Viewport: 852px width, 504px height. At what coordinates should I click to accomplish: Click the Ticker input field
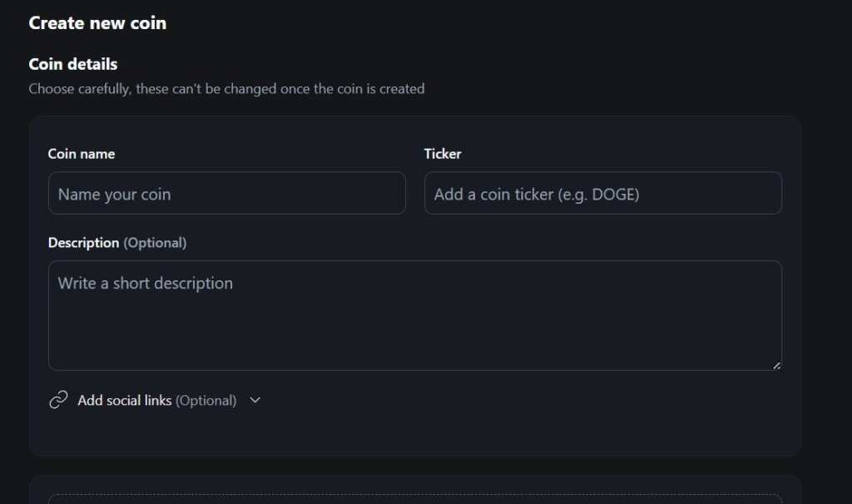[x=602, y=193]
